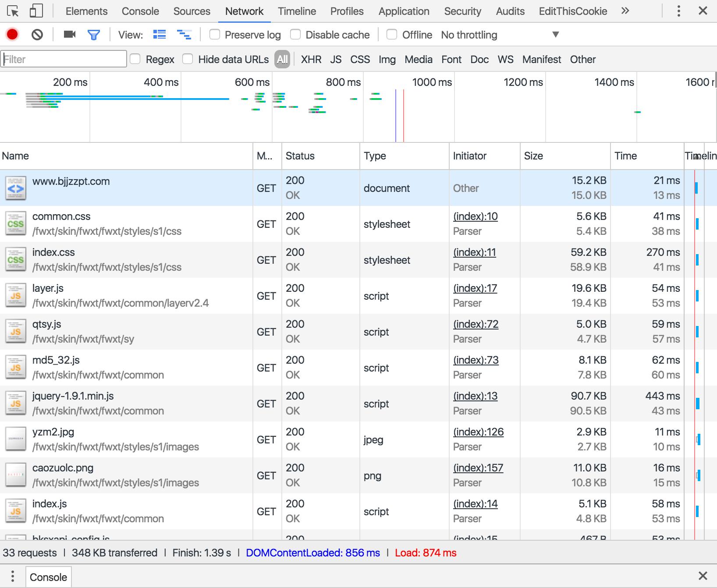Filter requests by XHR type
The height and width of the screenshot is (588, 717).
click(x=311, y=59)
